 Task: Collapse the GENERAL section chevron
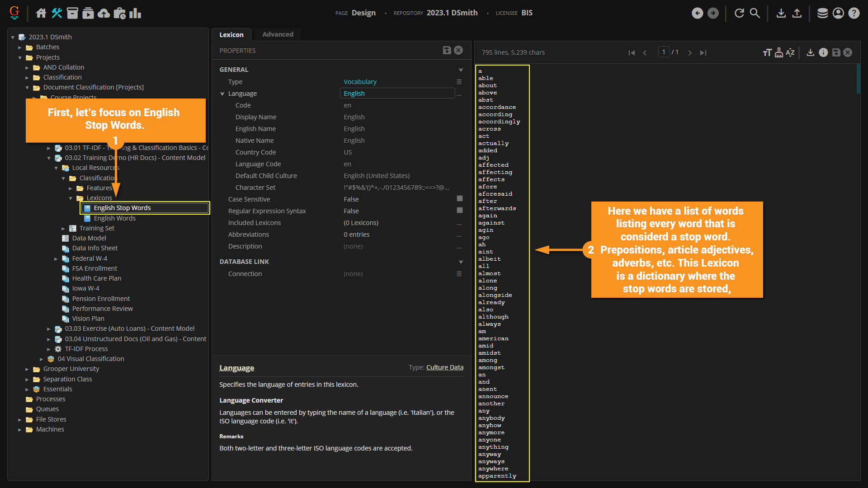click(x=461, y=70)
